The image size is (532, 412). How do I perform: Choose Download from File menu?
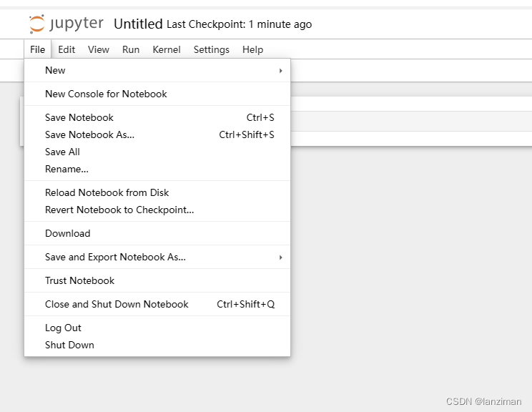pos(157,233)
